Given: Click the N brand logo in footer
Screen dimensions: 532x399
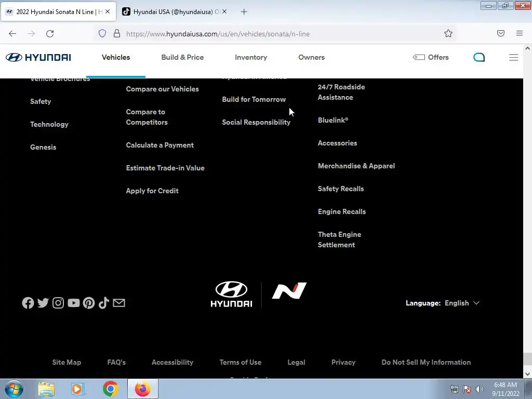Looking at the screenshot, I should (x=289, y=291).
